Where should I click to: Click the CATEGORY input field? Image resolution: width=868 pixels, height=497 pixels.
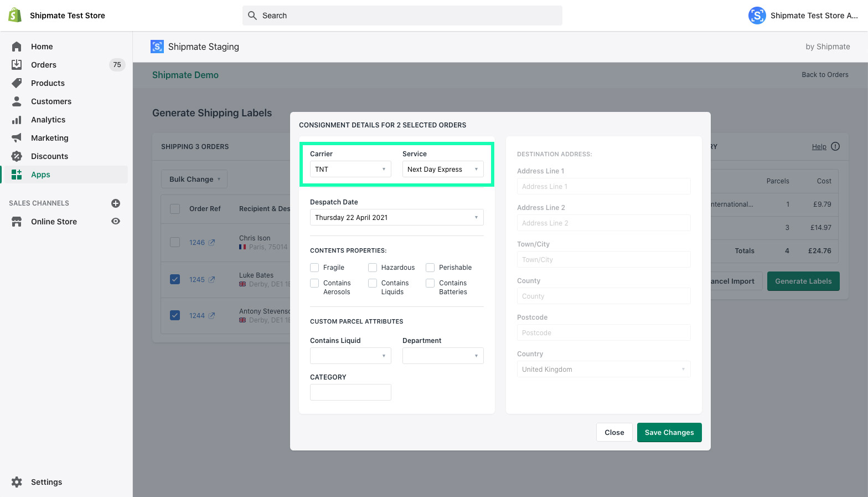click(x=350, y=392)
